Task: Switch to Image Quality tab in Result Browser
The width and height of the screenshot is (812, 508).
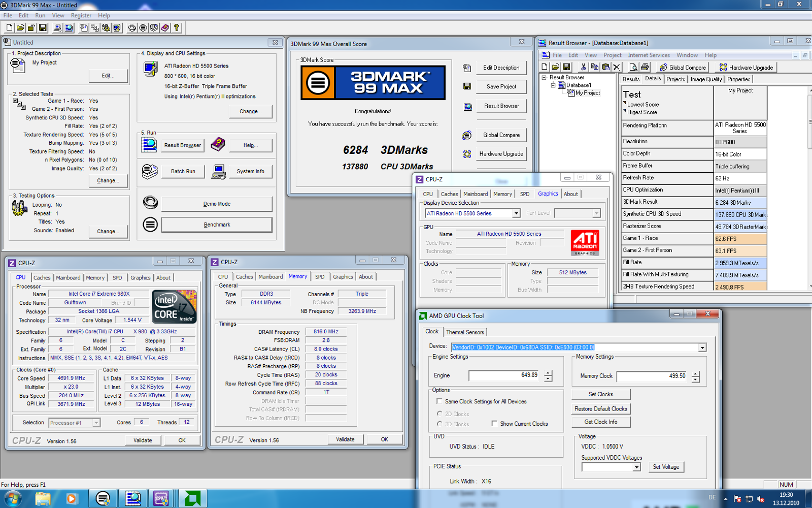Action: 706,79
